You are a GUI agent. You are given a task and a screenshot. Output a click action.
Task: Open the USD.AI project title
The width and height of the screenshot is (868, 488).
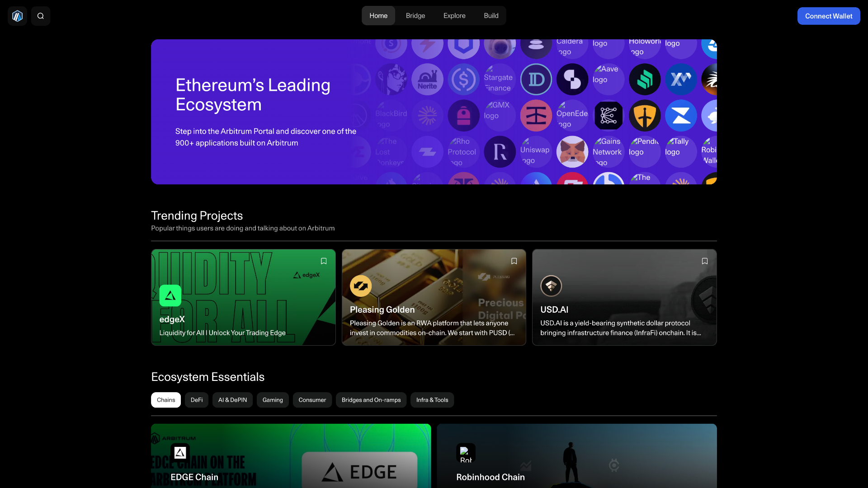coord(554,310)
